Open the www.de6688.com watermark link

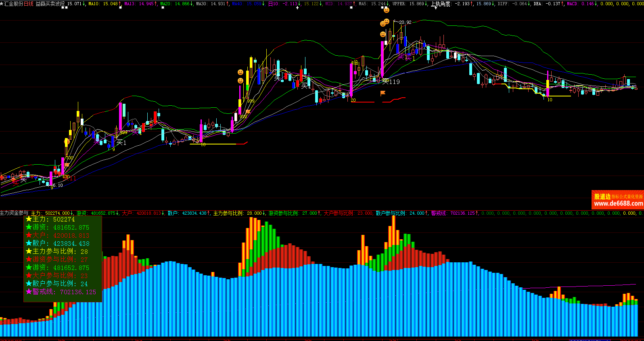(x=618, y=204)
